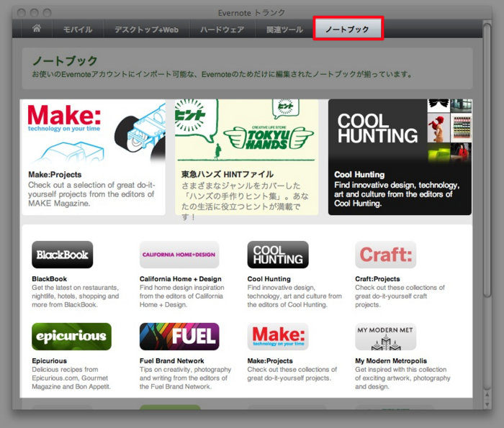This screenshot has height=428, width=504.
Task: Click featured Cool Hunting heading text
Action: click(359, 174)
